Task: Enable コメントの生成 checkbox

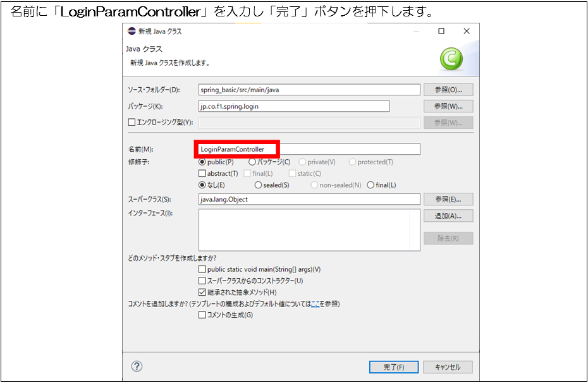Action: point(202,315)
